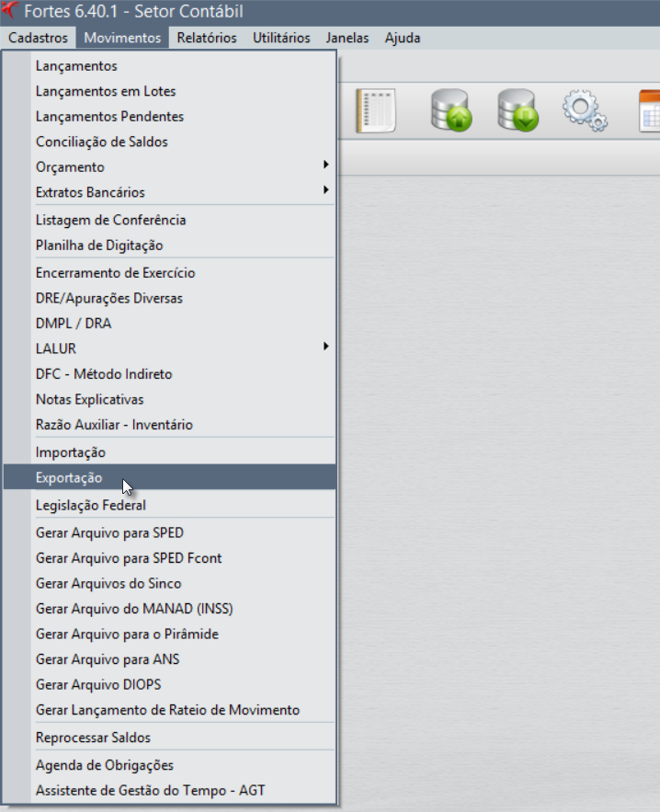660x812 pixels.
Task: Click the calendar icon in toolbar
Action: [650, 110]
